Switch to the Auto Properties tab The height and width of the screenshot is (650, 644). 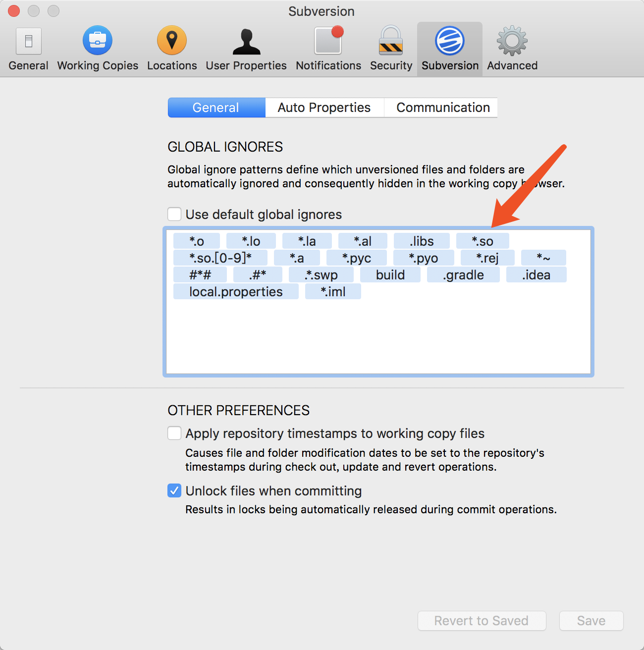click(324, 108)
